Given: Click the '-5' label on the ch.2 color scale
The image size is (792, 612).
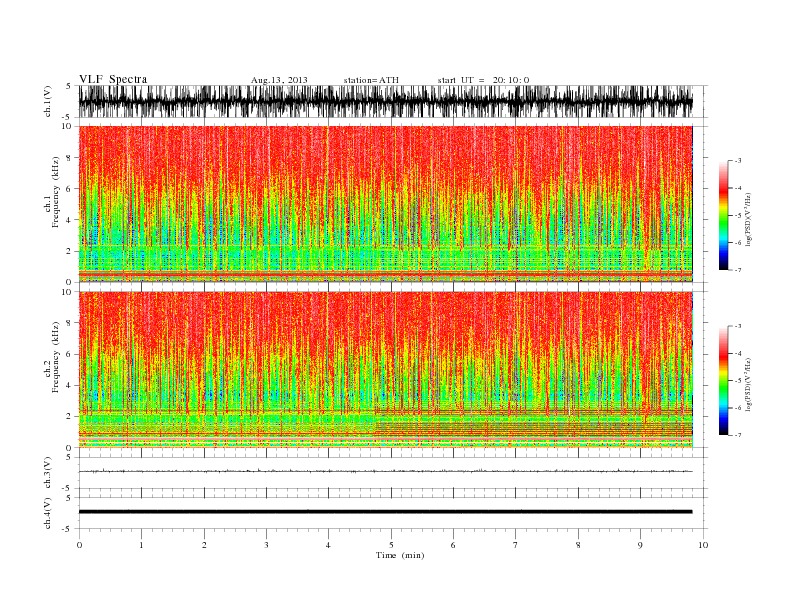Looking at the screenshot, I should pos(738,381).
